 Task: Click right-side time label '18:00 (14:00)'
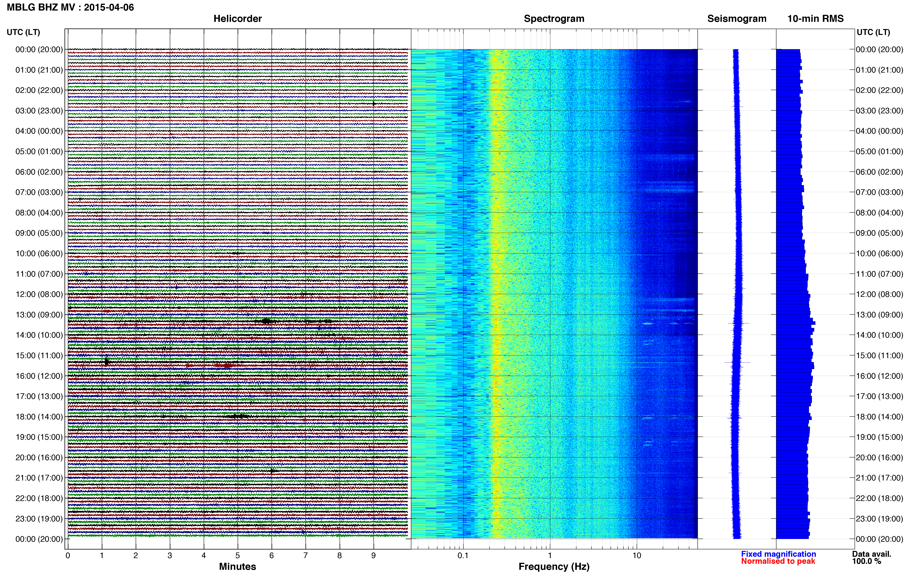tap(879, 417)
